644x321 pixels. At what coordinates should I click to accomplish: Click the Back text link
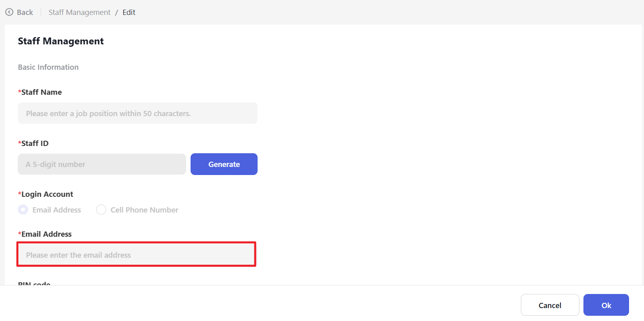click(x=25, y=13)
